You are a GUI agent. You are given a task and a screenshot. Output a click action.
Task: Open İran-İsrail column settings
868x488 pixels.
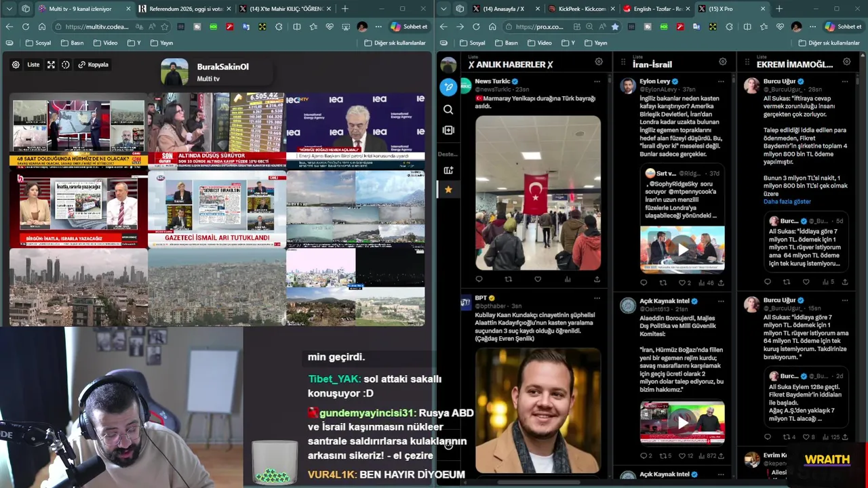coord(723,62)
